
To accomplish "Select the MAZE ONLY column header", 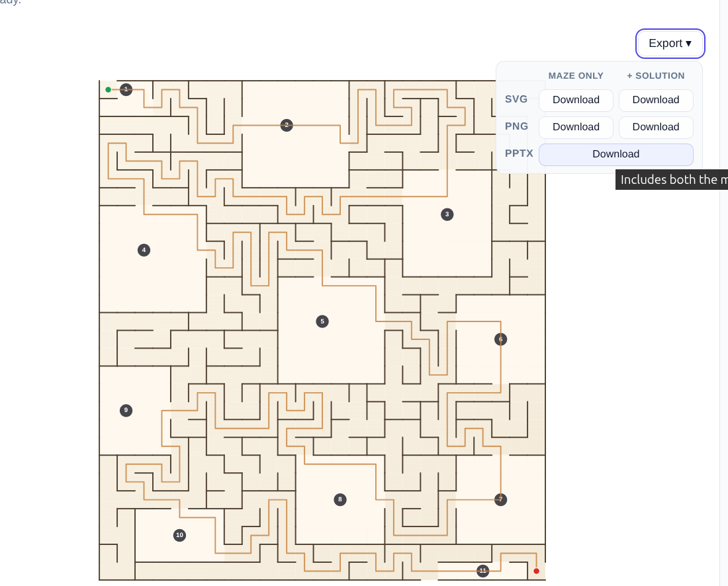I will (x=576, y=75).
